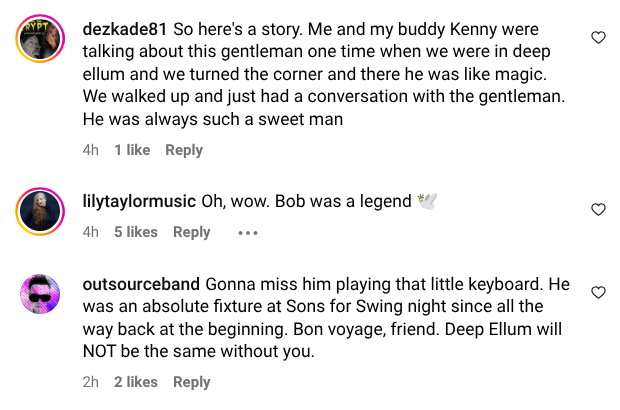
Task: Visit the lilytaylormusic username link
Action: 139,201
